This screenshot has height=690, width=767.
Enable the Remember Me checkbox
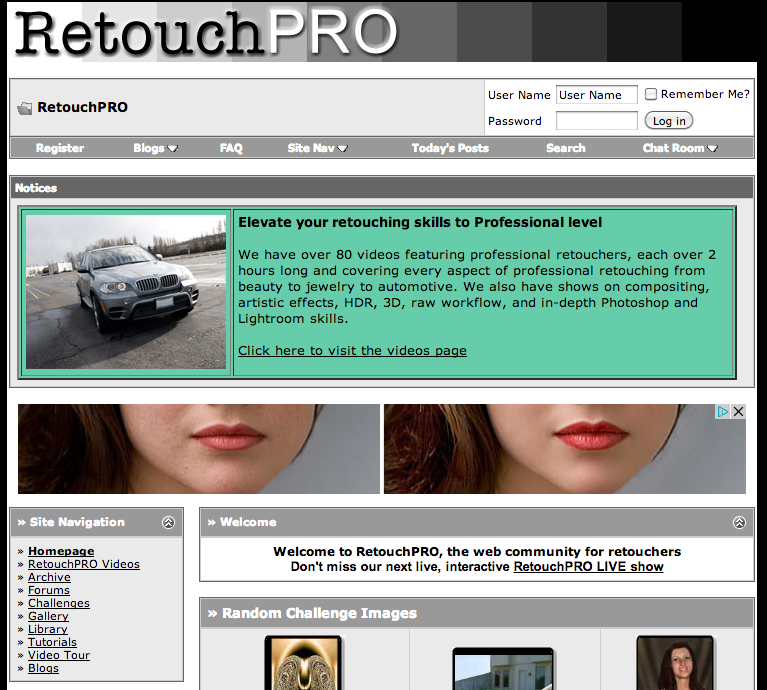tap(651, 94)
